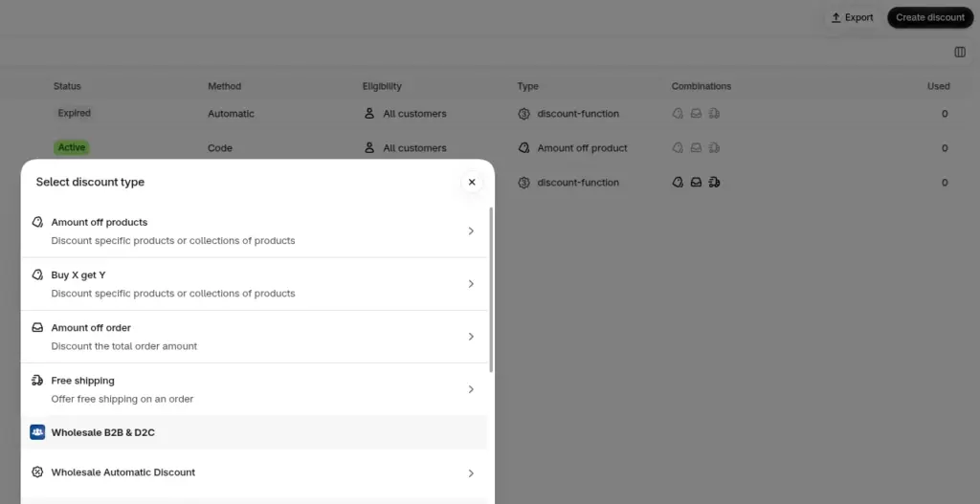Click All customers in Active row
This screenshot has height=504, width=980.
click(x=414, y=148)
